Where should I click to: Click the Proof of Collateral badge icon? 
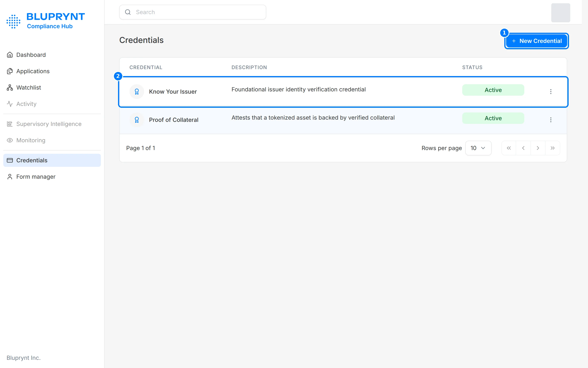(137, 120)
